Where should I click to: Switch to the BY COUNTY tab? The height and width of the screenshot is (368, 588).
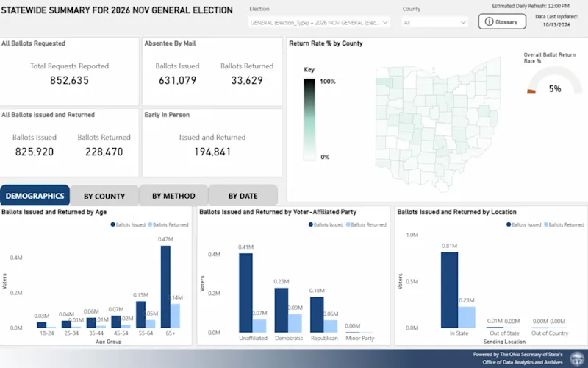pyautogui.click(x=104, y=196)
